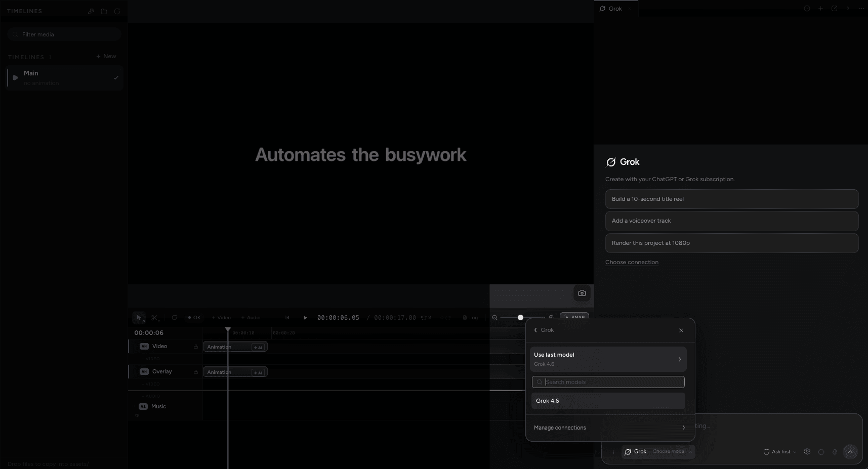Focus the Filter media search field

coord(64,34)
